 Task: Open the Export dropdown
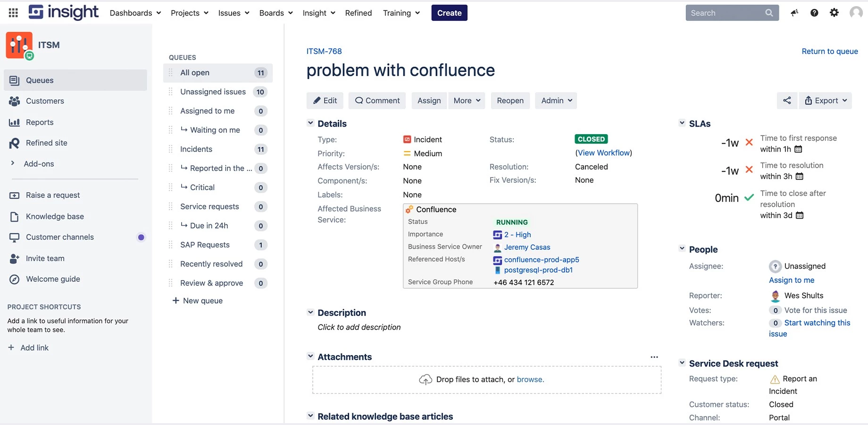pyautogui.click(x=826, y=101)
